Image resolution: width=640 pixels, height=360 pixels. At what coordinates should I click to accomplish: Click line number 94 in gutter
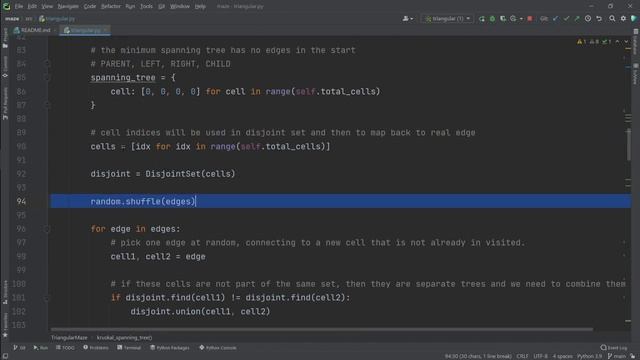[21, 201]
